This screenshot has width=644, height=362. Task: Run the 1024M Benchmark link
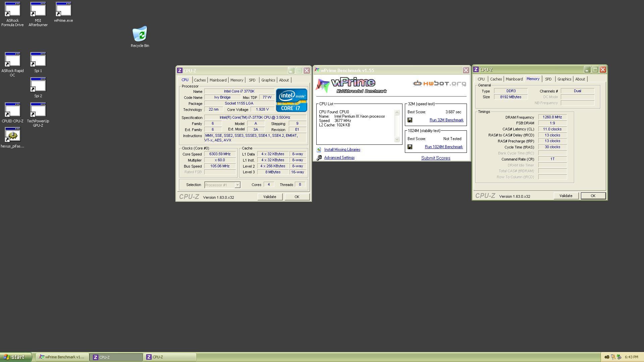(444, 147)
